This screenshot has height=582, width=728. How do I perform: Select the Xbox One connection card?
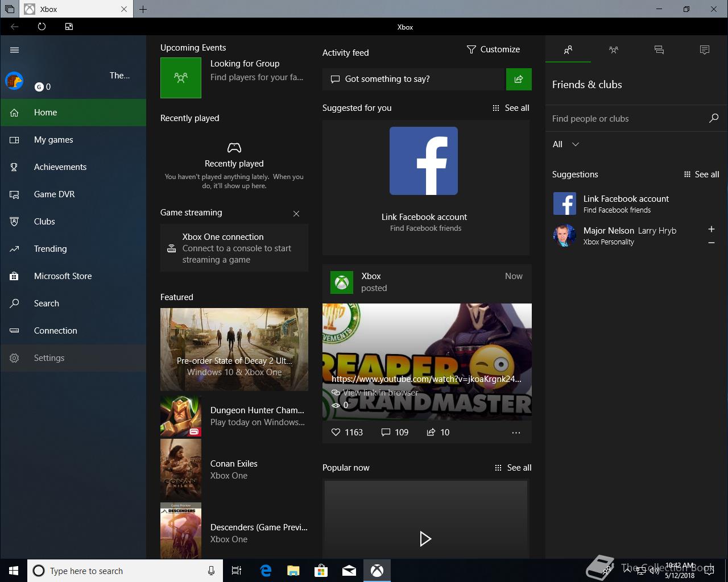tap(234, 248)
